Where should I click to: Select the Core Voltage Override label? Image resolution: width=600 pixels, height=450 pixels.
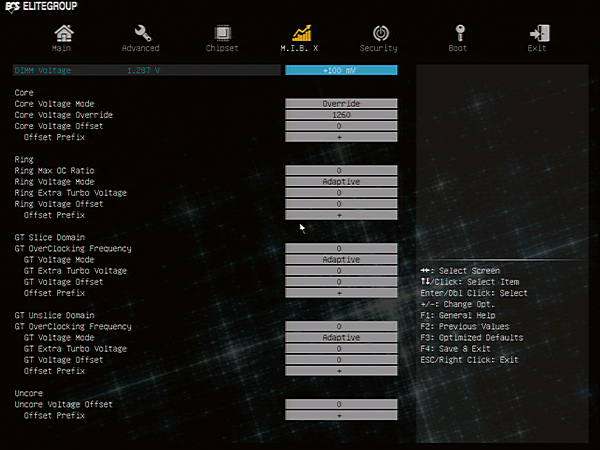tap(64, 115)
